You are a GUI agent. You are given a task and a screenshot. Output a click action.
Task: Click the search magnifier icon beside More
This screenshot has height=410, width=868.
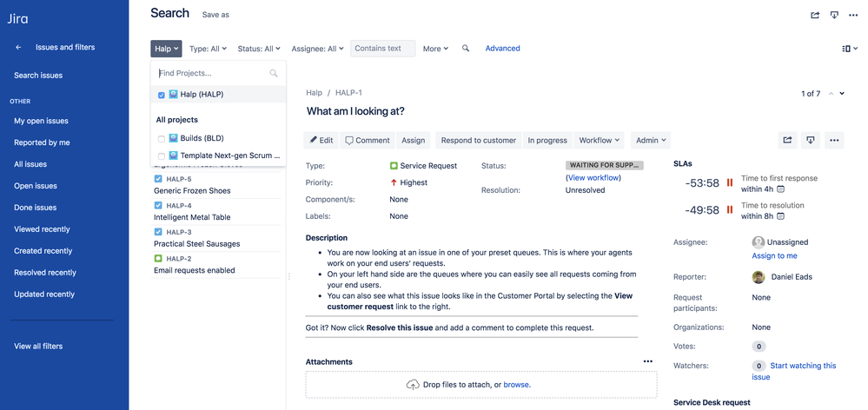(x=466, y=48)
